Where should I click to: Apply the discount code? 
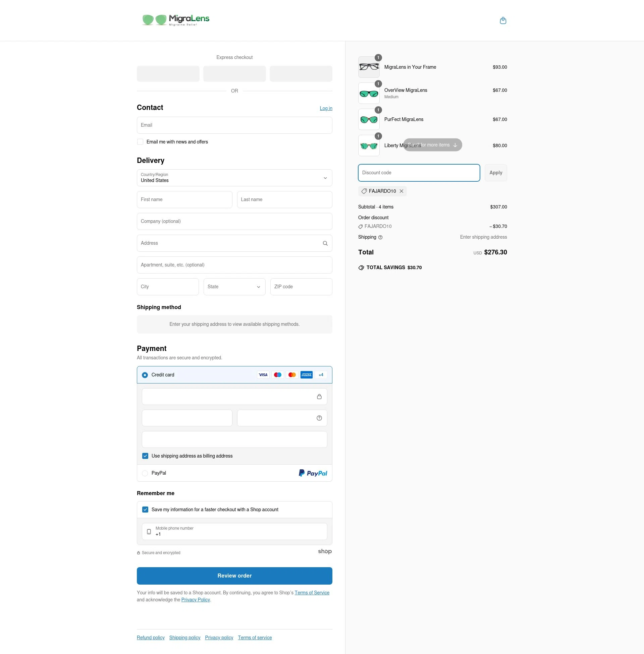point(495,172)
